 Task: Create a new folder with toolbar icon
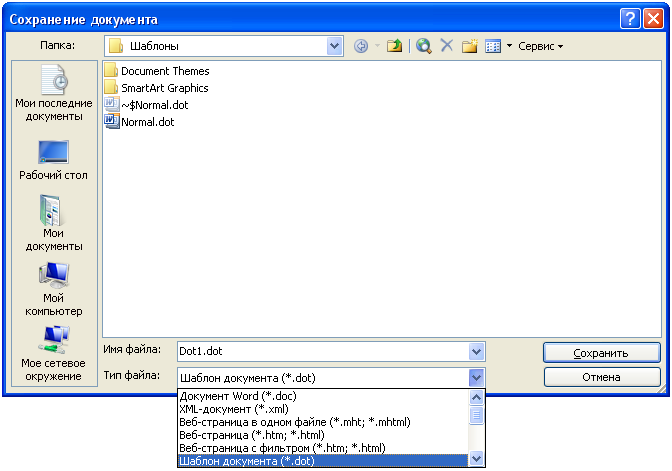[470, 46]
